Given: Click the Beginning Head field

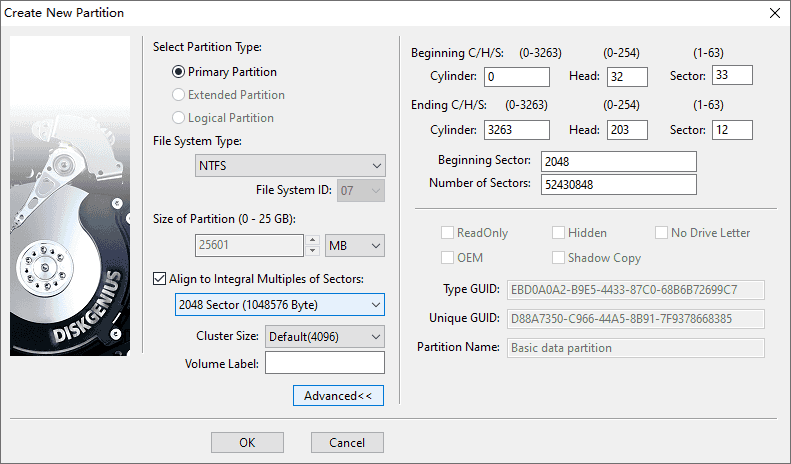Looking at the screenshot, I should click(627, 77).
